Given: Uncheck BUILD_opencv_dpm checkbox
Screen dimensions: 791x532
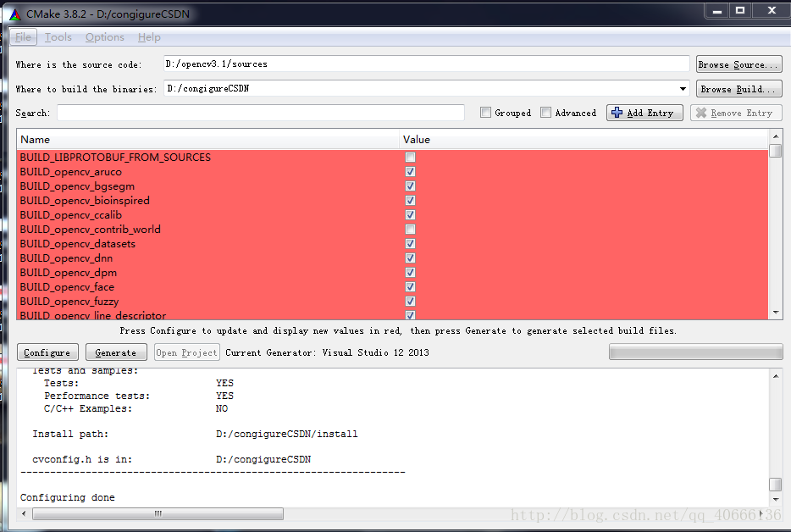Looking at the screenshot, I should [410, 273].
